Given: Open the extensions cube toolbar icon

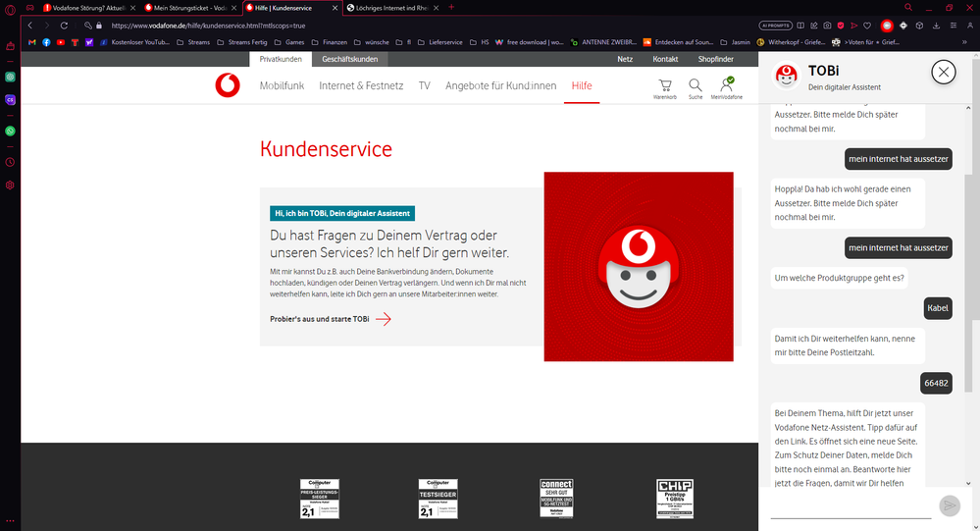Looking at the screenshot, I should (919, 26).
